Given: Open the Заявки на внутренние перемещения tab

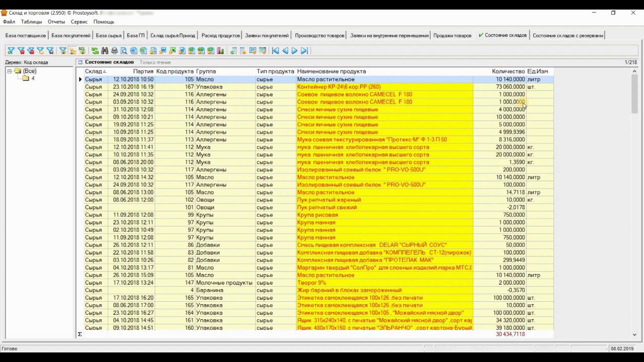Looking at the screenshot, I should (x=389, y=36).
